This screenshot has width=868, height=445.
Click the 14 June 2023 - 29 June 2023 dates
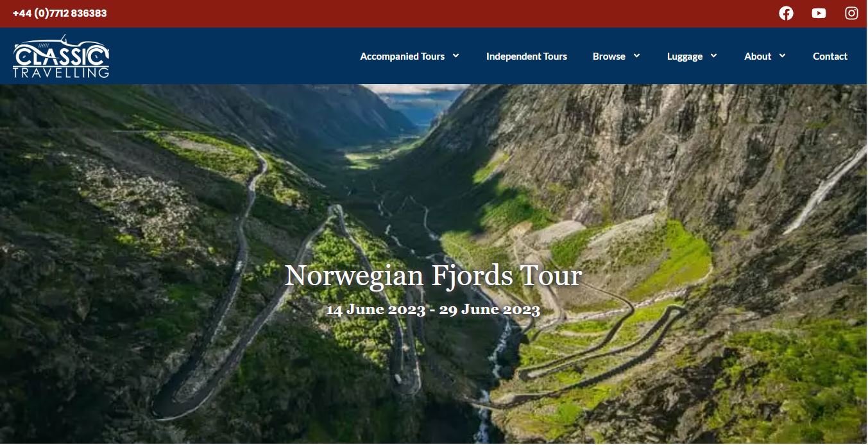coord(433,310)
